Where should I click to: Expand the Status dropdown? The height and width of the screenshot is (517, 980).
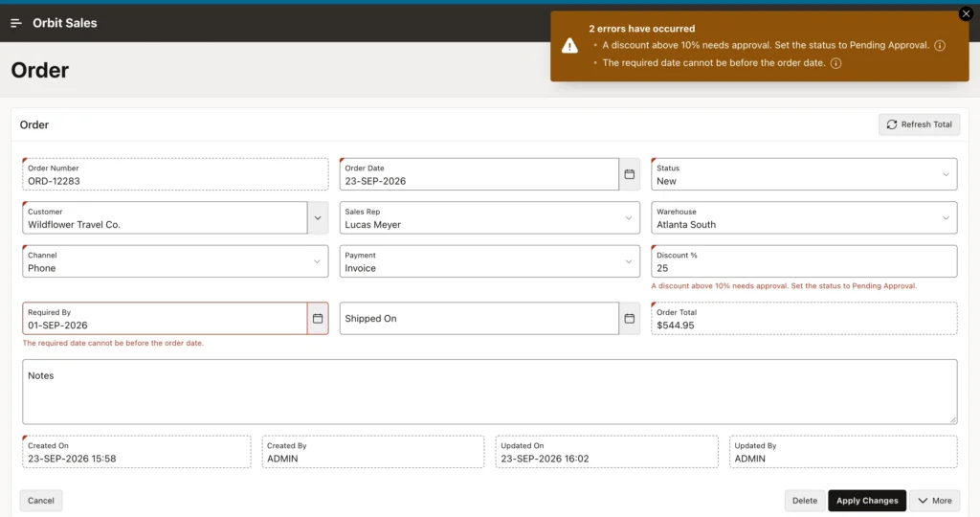(x=804, y=174)
